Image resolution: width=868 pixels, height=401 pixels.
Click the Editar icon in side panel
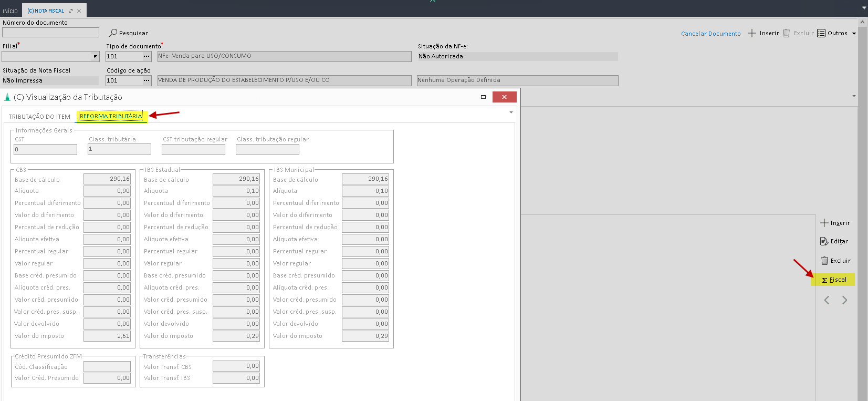[824, 241]
